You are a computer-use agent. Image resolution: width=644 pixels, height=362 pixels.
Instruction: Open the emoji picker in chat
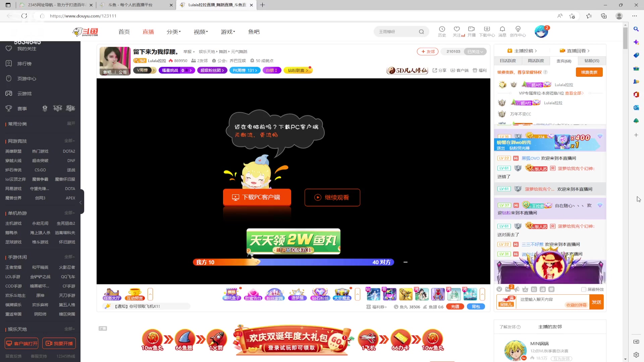tap(499, 289)
